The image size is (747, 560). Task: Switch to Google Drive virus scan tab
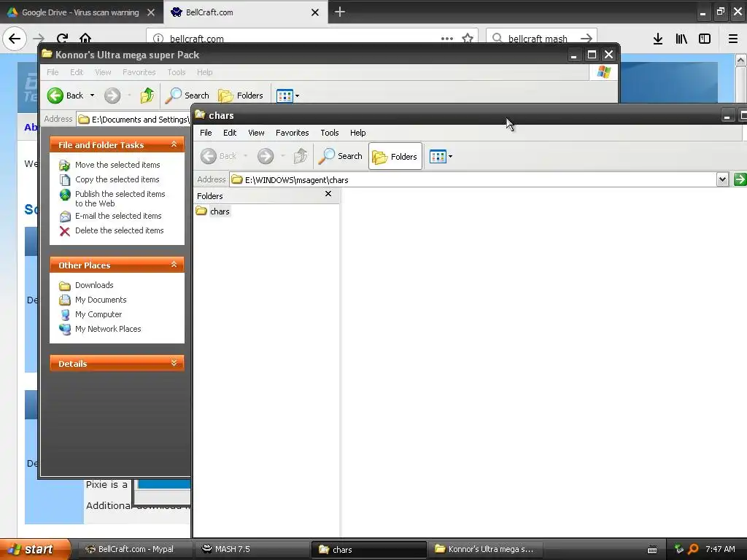point(81,12)
